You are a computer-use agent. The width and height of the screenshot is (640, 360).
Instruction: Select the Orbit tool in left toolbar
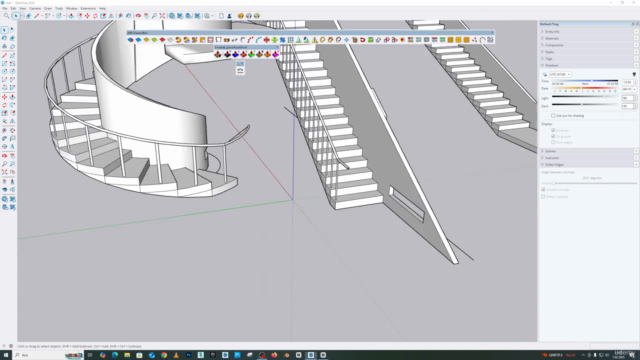tap(4, 156)
